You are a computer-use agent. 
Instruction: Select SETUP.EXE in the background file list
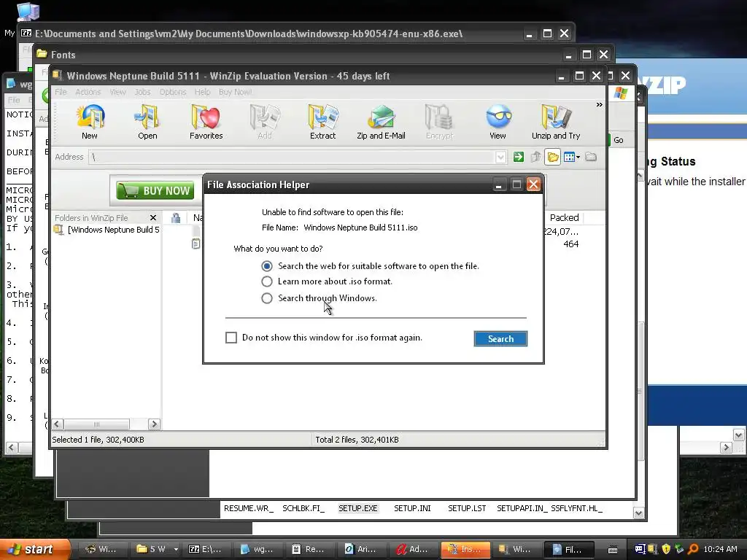tap(357, 508)
